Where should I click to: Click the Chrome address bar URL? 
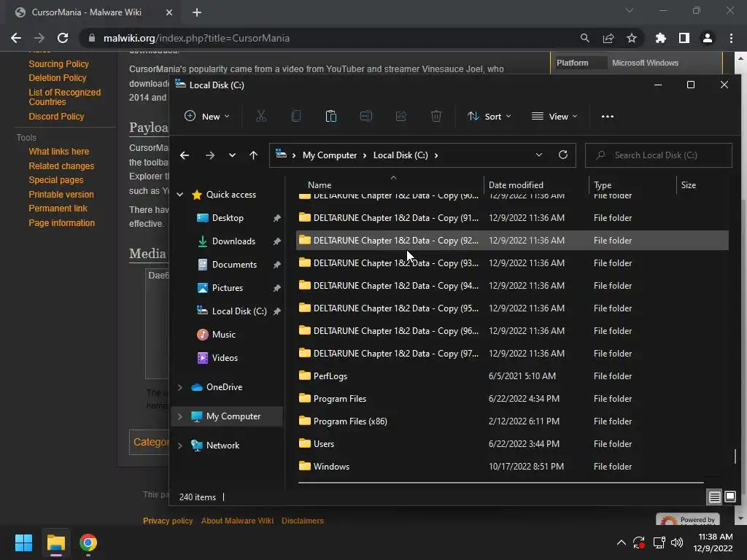196,38
